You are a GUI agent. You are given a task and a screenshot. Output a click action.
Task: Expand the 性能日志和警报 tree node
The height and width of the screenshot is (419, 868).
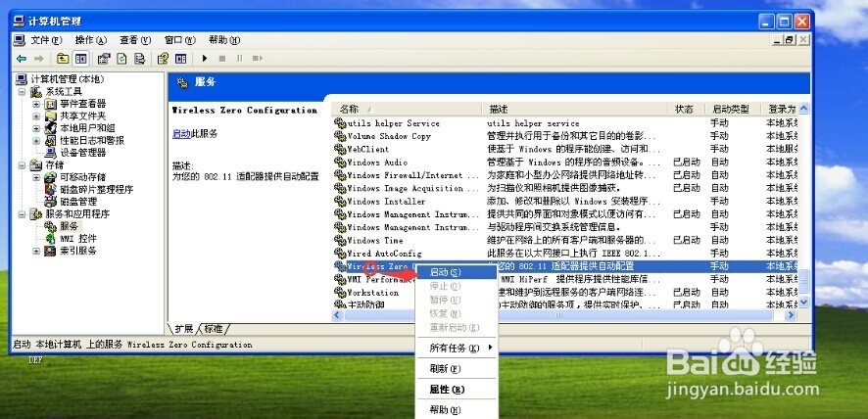(x=36, y=141)
